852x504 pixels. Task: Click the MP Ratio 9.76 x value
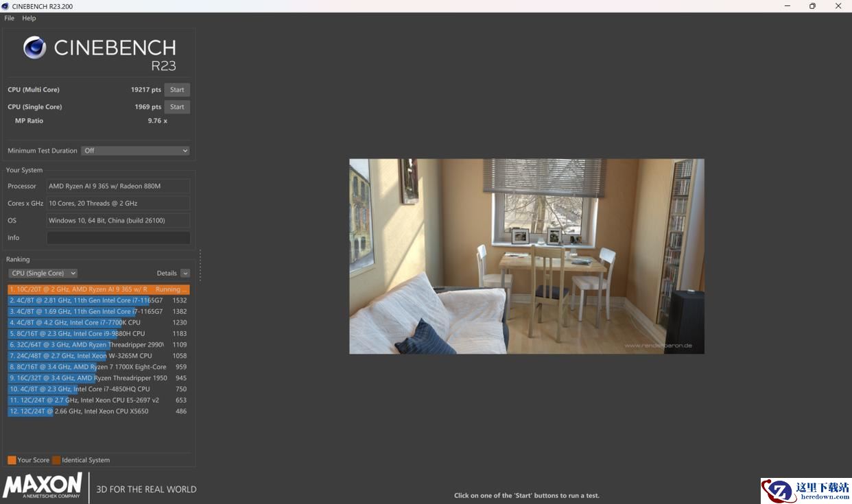click(x=158, y=121)
